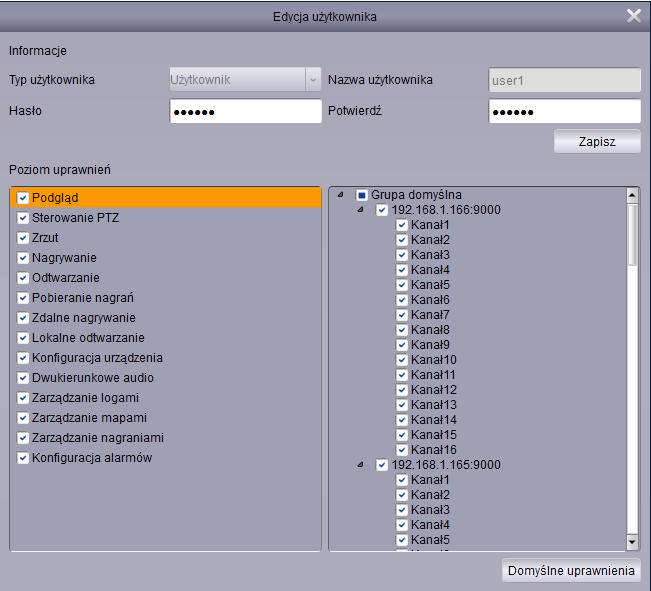651x591 pixels.
Task: Uncheck the Kanał11 channel checkbox
Action: click(x=401, y=375)
